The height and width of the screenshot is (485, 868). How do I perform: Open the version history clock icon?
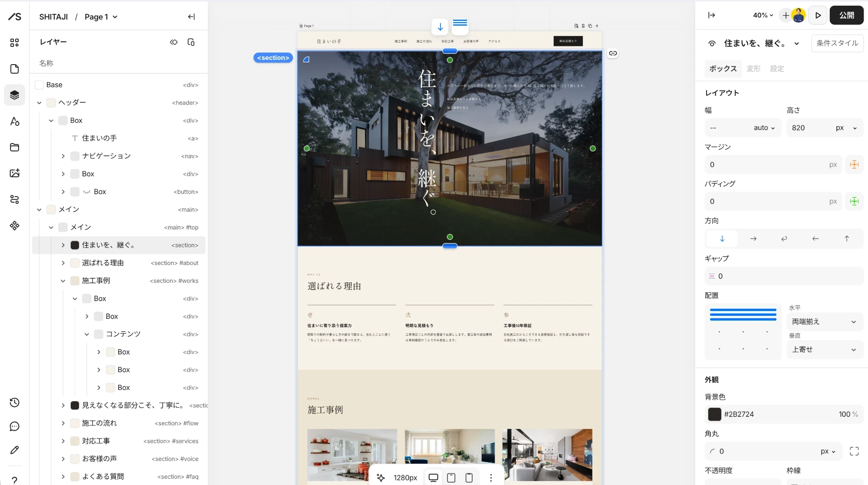click(x=14, y=403)
